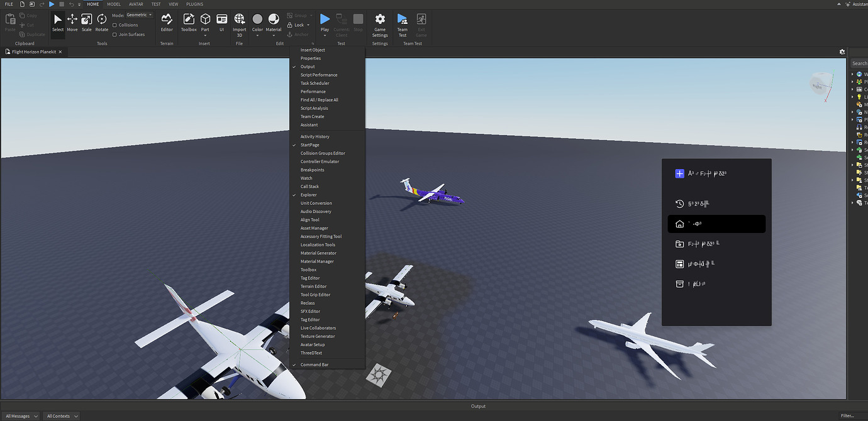Expand the lightbulb item in the Explorer tree
This screenshot has height=421, width=868.
pos(853,97)
